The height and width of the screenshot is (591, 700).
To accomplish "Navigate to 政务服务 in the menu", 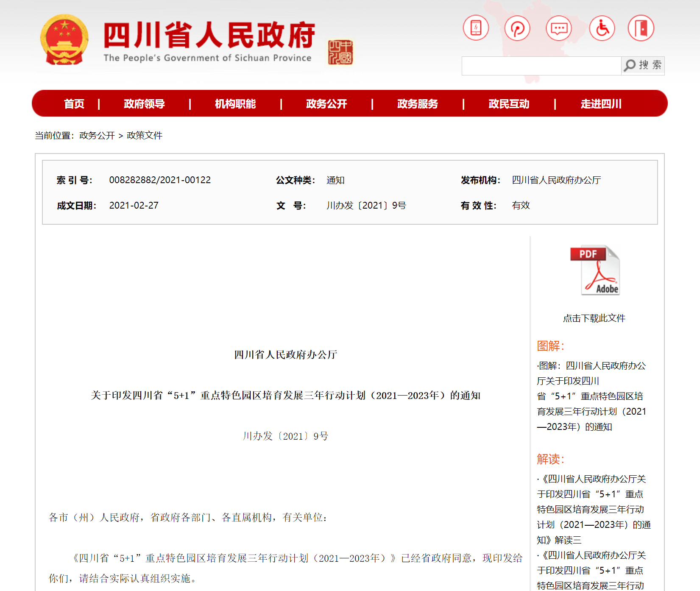I will [x=418, y=104].
